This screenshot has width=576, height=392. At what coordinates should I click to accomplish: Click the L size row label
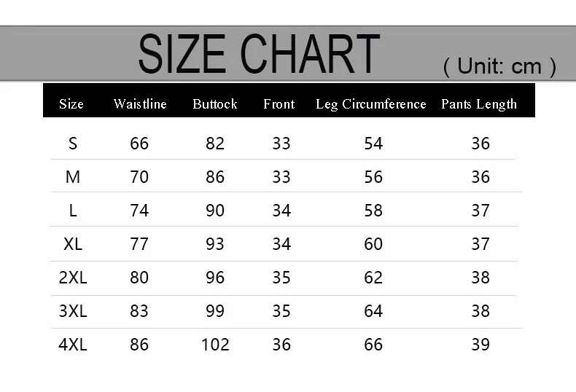pos(73,211)
